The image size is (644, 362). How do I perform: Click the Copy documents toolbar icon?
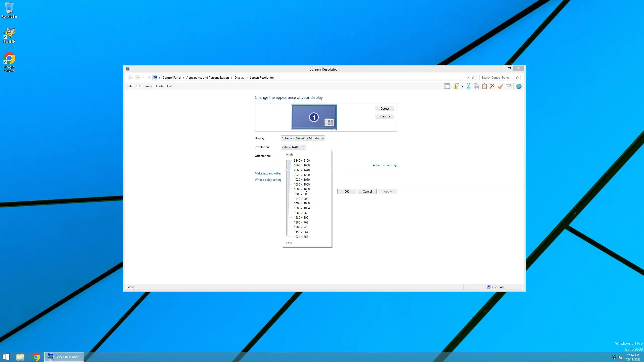click(x=476, y=86)
